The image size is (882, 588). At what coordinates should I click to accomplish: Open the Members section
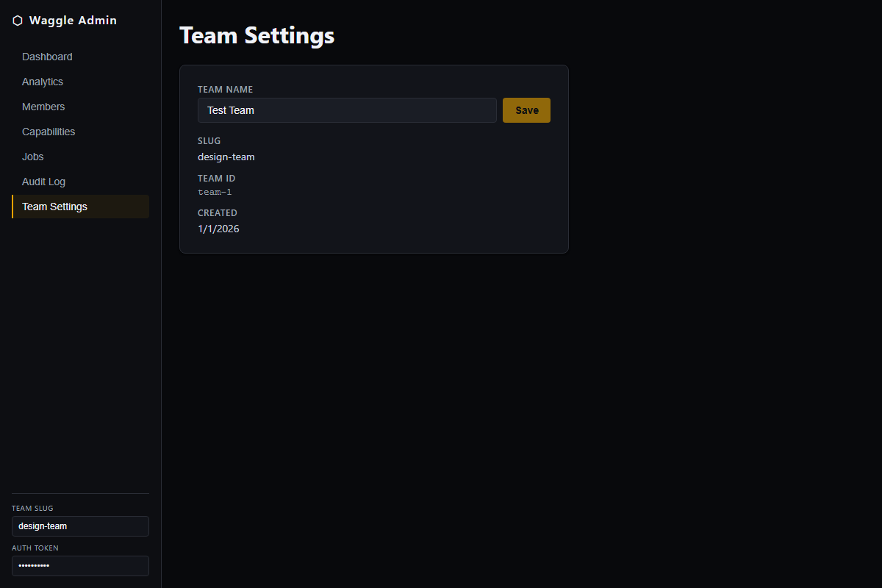tap(81, 107)
